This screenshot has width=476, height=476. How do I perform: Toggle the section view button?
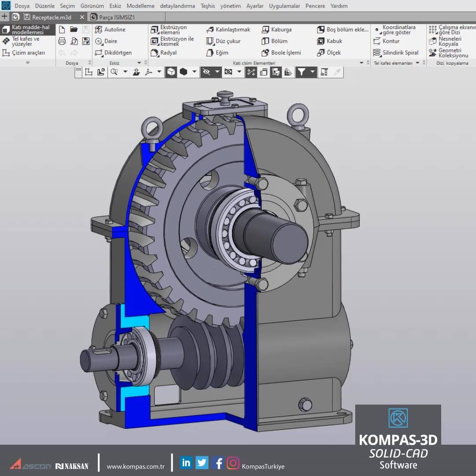[x=275, y=72]
